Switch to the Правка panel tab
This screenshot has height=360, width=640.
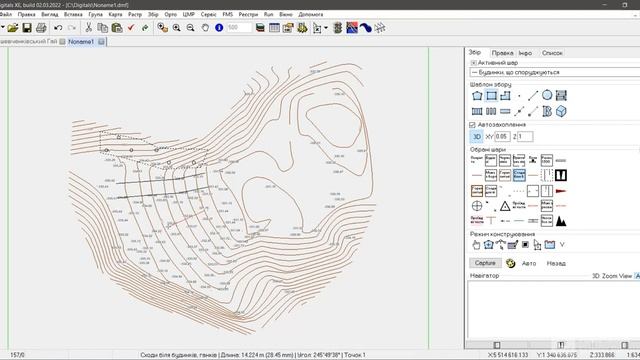click(502, 53)
